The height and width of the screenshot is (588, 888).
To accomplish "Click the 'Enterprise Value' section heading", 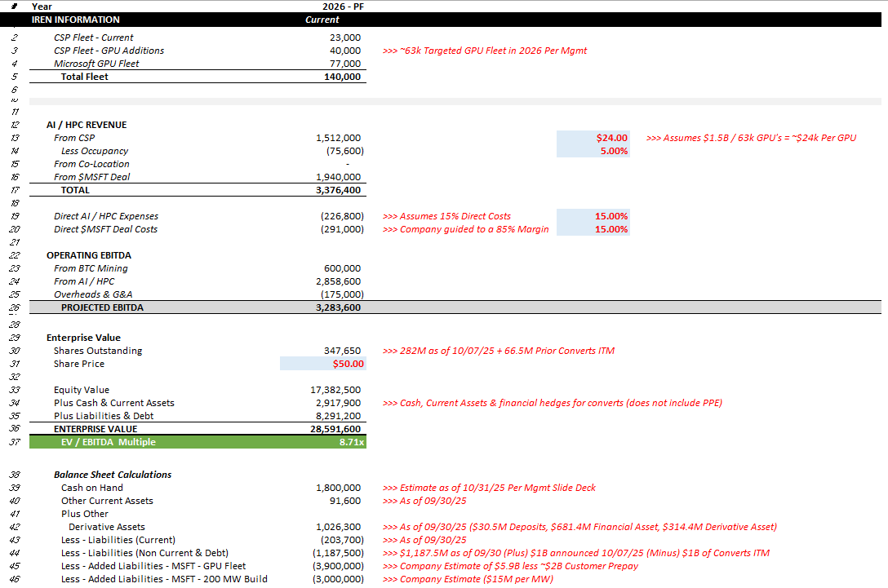I will pos(83,338).
